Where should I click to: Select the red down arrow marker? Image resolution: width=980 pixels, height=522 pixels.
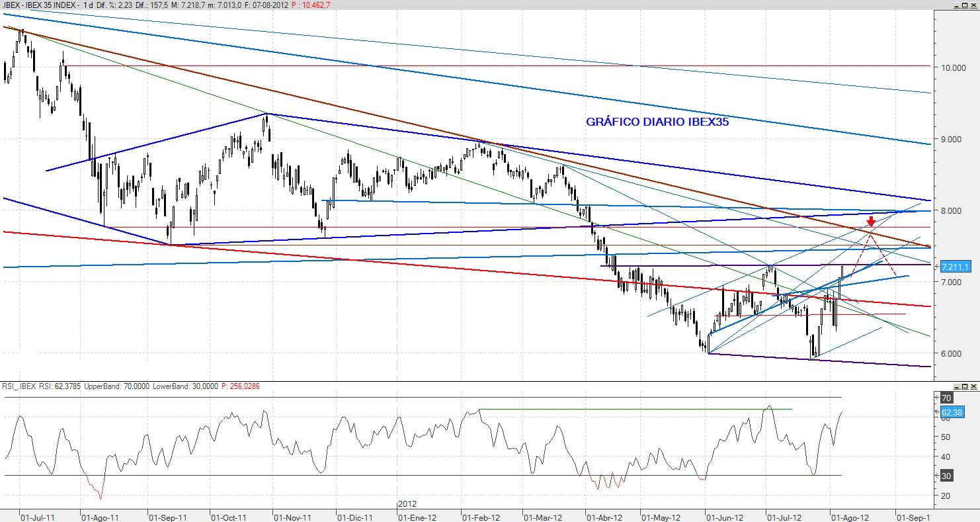click(872, 222)
